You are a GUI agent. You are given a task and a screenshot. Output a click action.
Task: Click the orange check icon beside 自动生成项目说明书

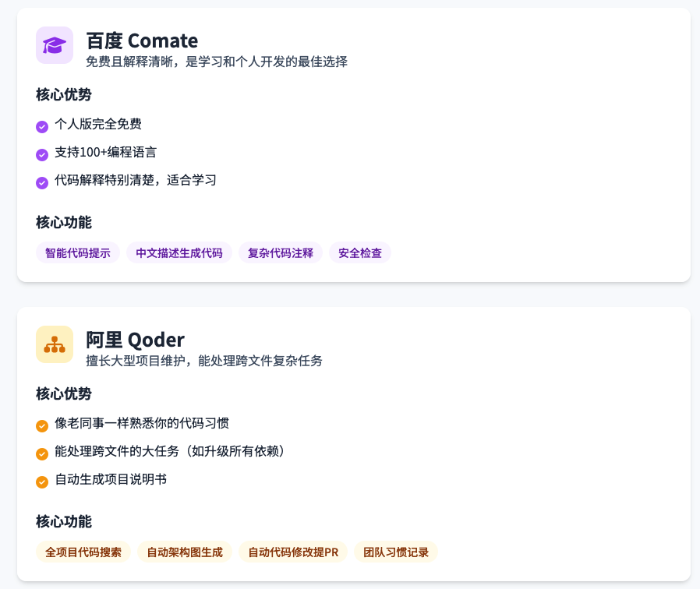pos(42,482)
